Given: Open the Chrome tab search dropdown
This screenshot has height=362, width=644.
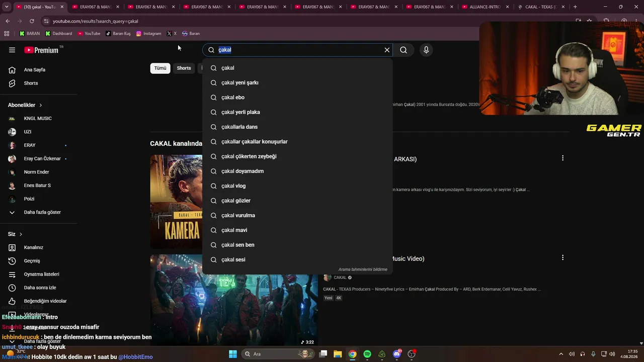Looking at the screenshot, I should coord(7,7).
